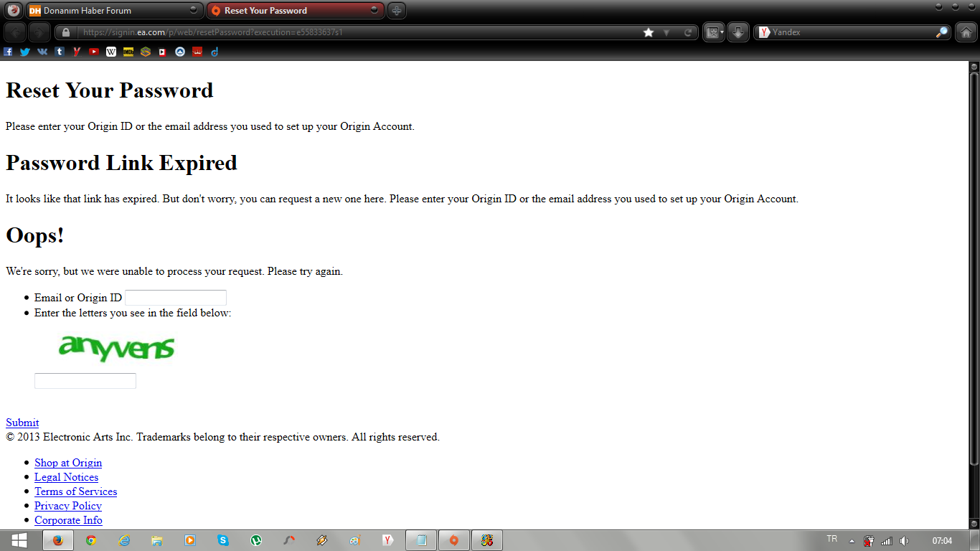
Task: Open the network signal tray icon
Action: coord(887,541)
